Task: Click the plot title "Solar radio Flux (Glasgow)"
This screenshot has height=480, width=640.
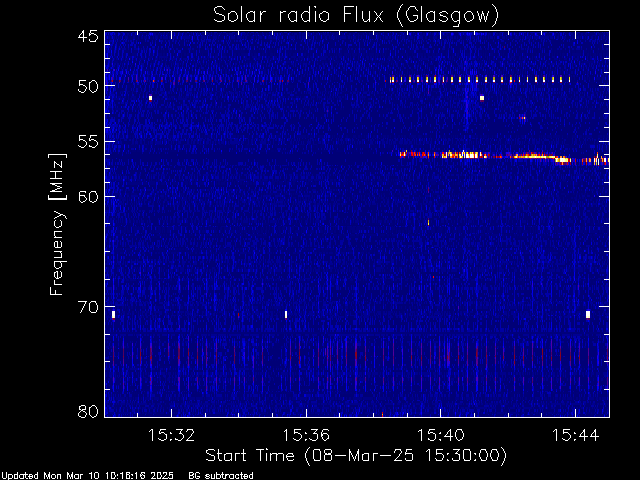Action: [356, 16]
